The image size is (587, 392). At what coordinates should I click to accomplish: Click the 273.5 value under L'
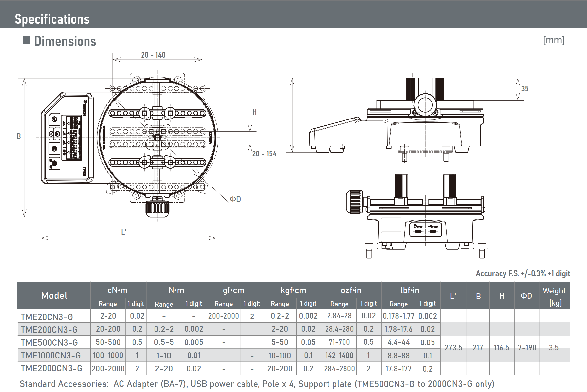pyautogui.click(x=453, y=347)
